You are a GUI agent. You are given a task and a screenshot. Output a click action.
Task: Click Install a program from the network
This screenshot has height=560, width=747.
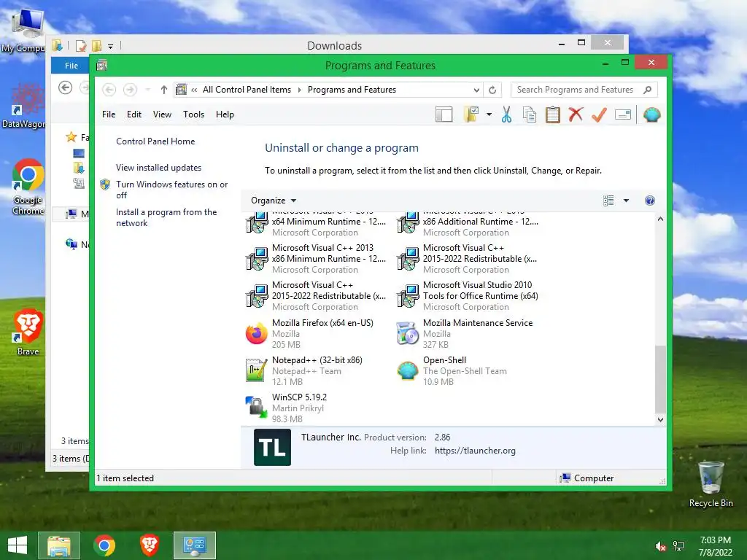click(166, 217)
